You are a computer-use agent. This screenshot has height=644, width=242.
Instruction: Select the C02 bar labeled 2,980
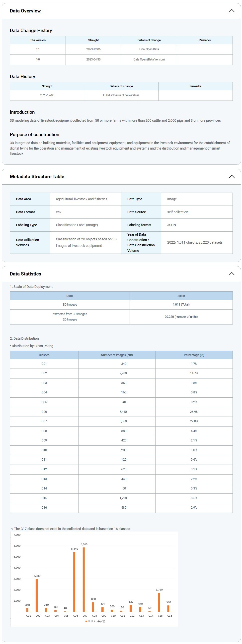[37, 595]
